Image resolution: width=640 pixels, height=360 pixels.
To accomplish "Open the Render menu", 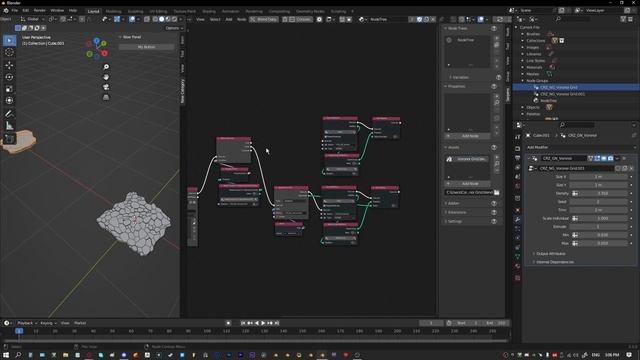I will 40,11.
